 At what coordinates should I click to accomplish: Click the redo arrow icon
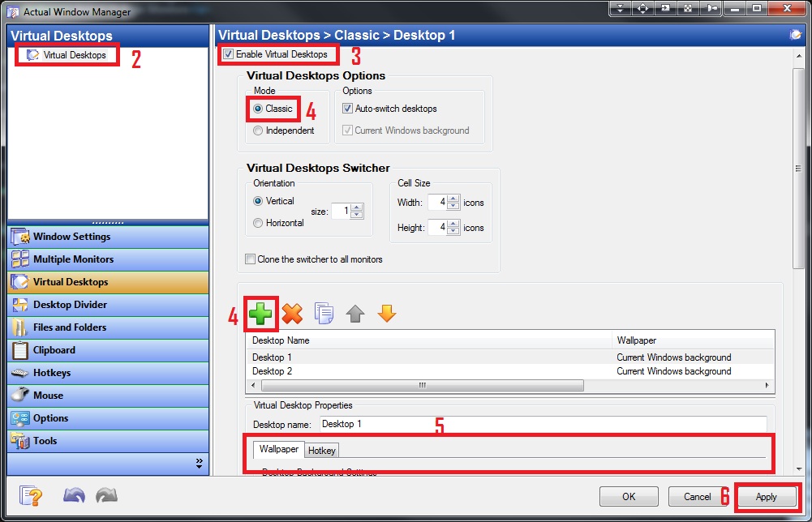(x=107, y=495)
